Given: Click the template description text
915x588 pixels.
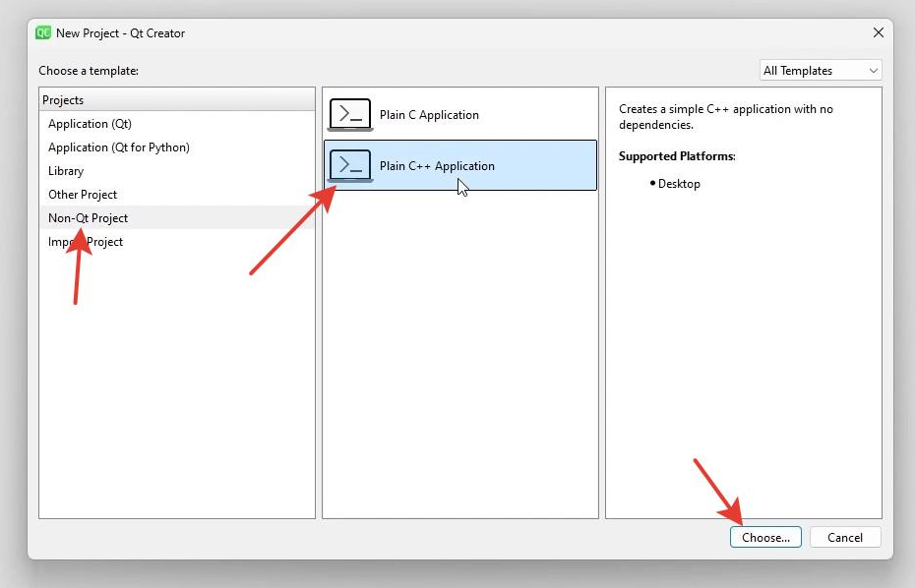Looking at the screenshot, I should (x=726, y=117).
